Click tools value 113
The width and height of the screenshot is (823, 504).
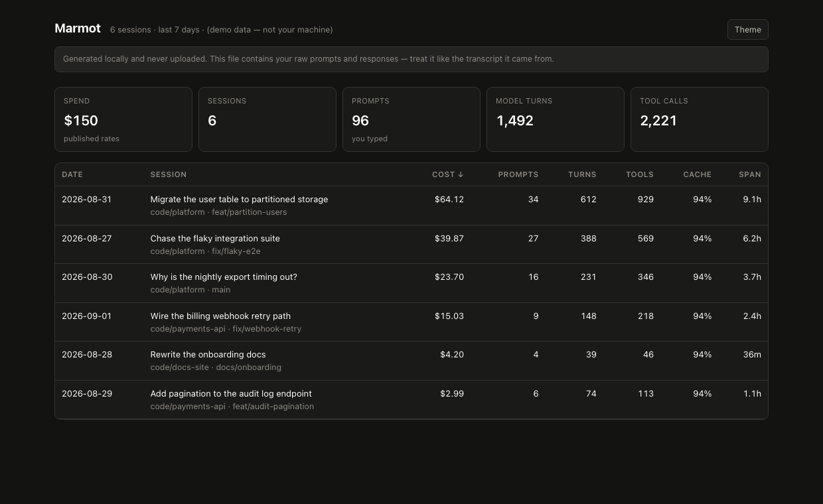coord(646,393)
